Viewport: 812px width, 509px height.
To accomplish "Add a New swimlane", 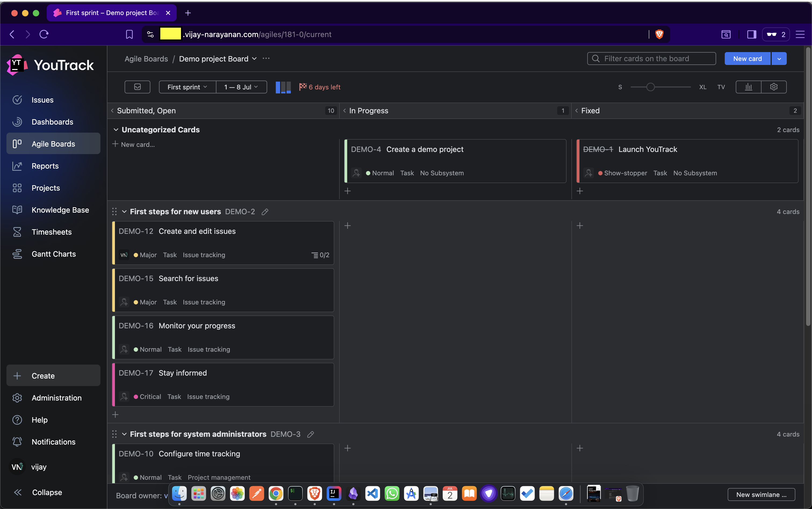I will [x=761, y=495].
